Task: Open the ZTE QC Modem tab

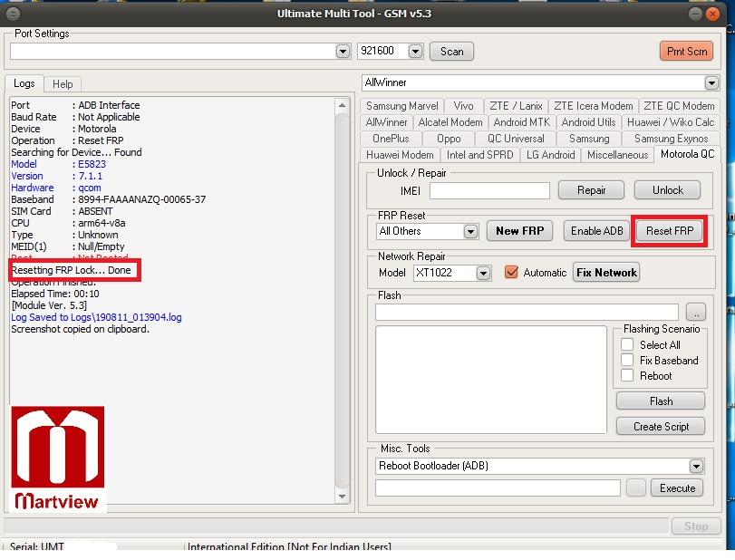Action: tap(679, 106)
